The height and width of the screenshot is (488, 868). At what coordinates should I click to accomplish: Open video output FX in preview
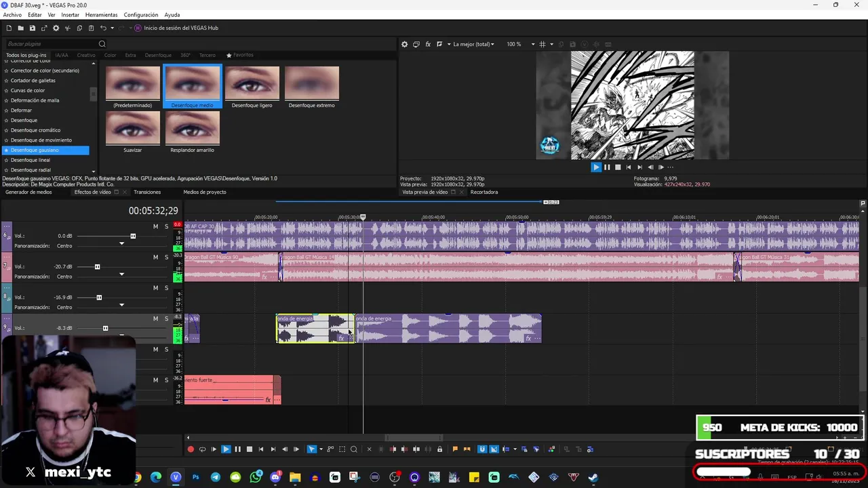coord(428,44)
